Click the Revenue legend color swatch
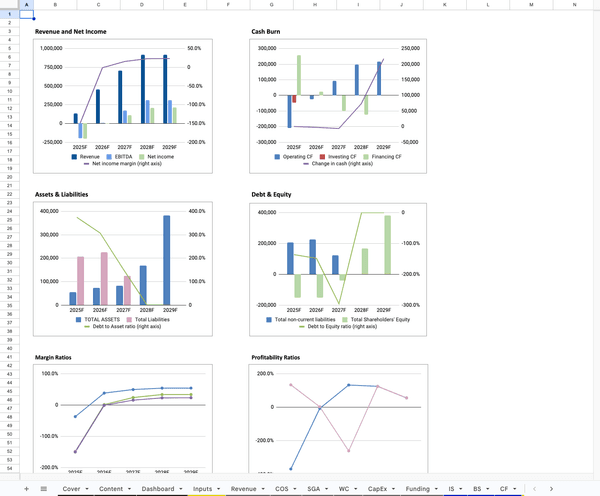Screen dimensions: 600x496 75,157
